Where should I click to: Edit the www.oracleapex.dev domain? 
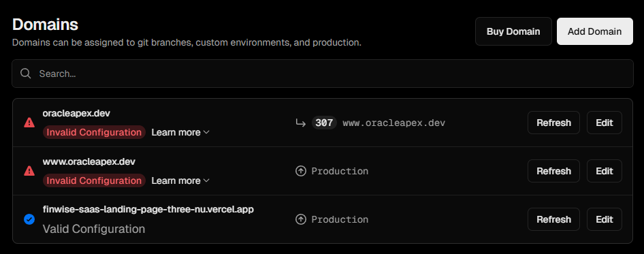pyautogui.click(x=604, y=171)
